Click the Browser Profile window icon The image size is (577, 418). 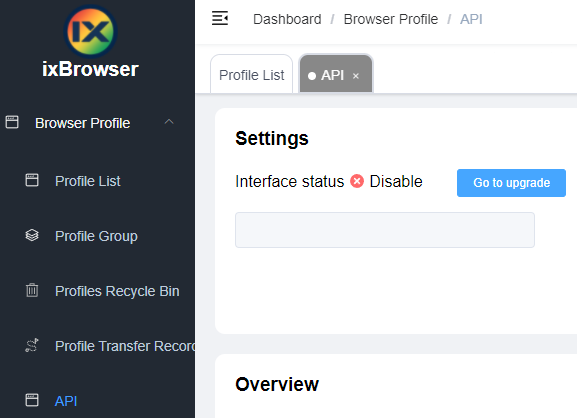pos(12,122)
